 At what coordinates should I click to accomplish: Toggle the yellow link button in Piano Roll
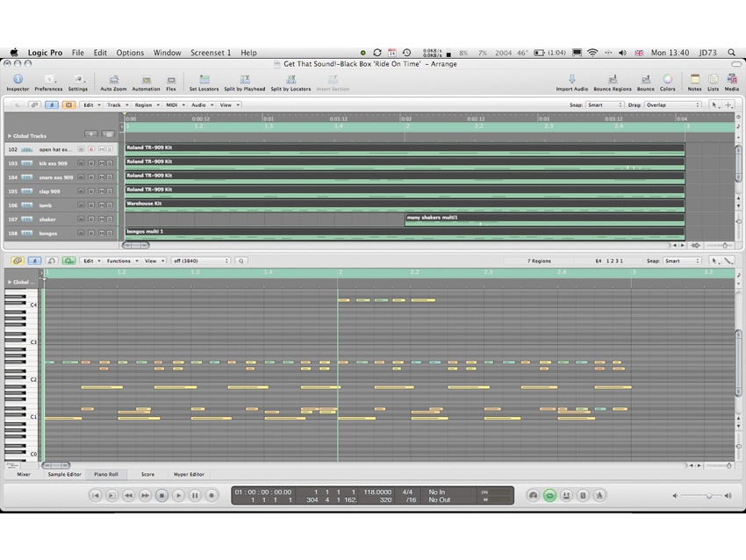pyautogui.click(x=18, y=261)
